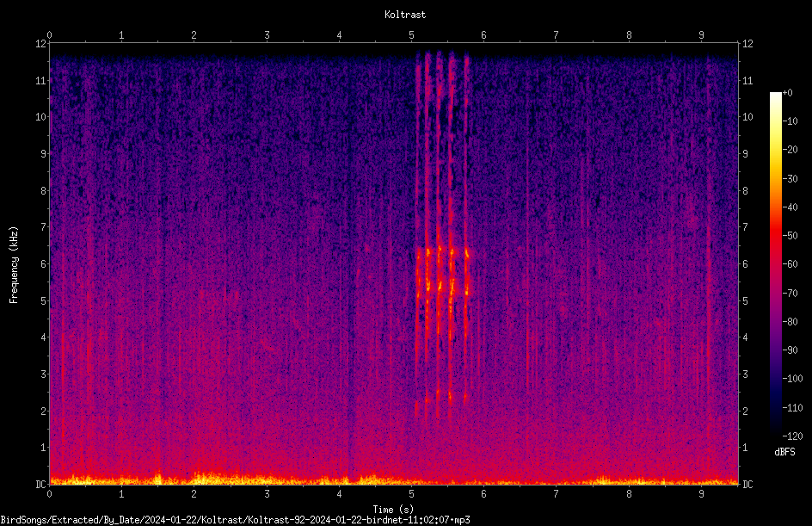Click the -20 yellow region of color bar

[775, 150]
